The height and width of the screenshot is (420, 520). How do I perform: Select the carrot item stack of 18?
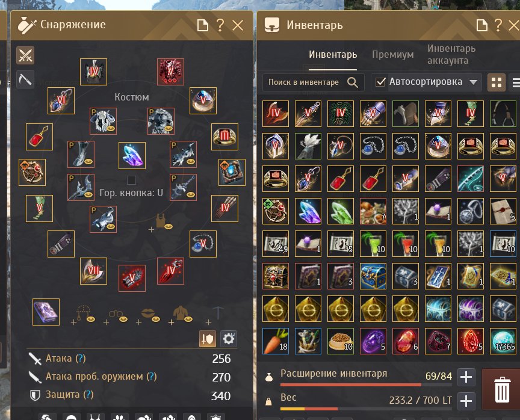[x=275, y=341]
